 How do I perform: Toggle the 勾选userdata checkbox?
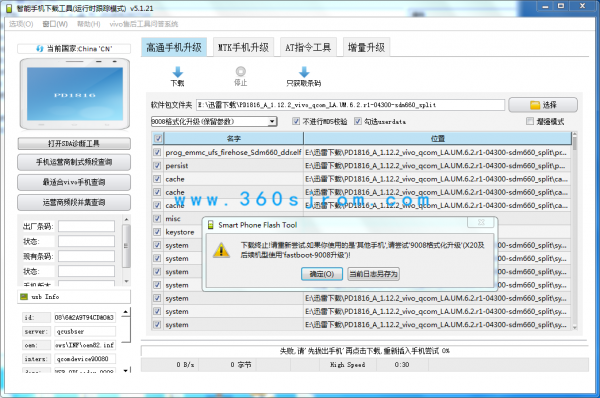point(357,121)
